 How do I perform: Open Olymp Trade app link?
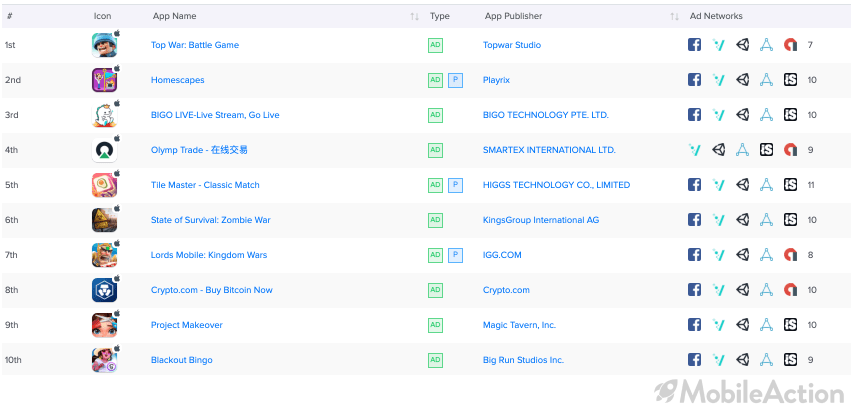click(199, 150)
